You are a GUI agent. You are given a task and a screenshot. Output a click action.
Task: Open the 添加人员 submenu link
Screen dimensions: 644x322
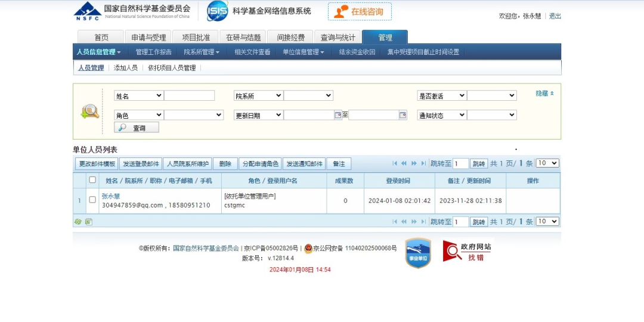tap(126, 68)
